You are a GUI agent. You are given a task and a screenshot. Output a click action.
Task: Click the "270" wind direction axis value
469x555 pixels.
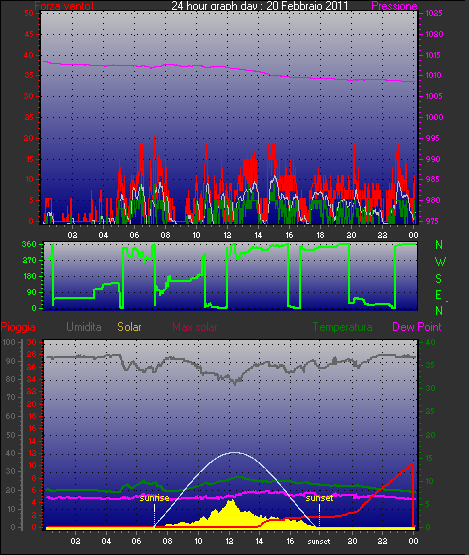[x=29, y=261]
